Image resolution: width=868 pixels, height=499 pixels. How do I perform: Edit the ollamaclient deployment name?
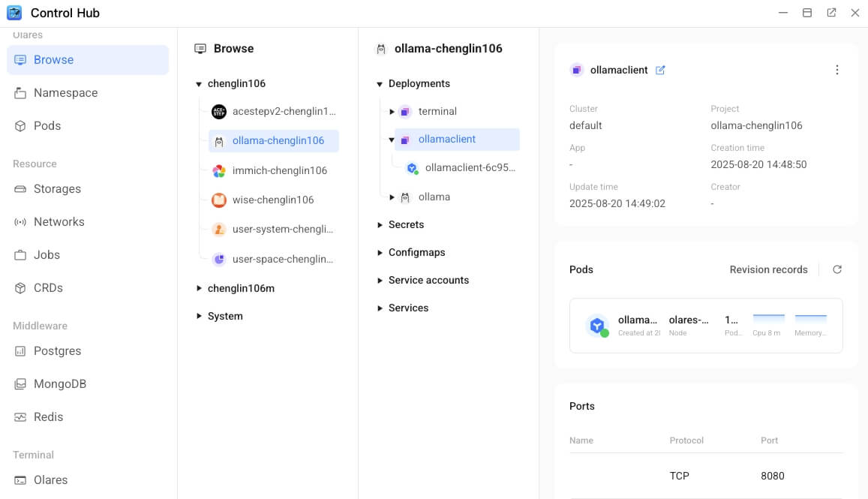coord(660,70)
